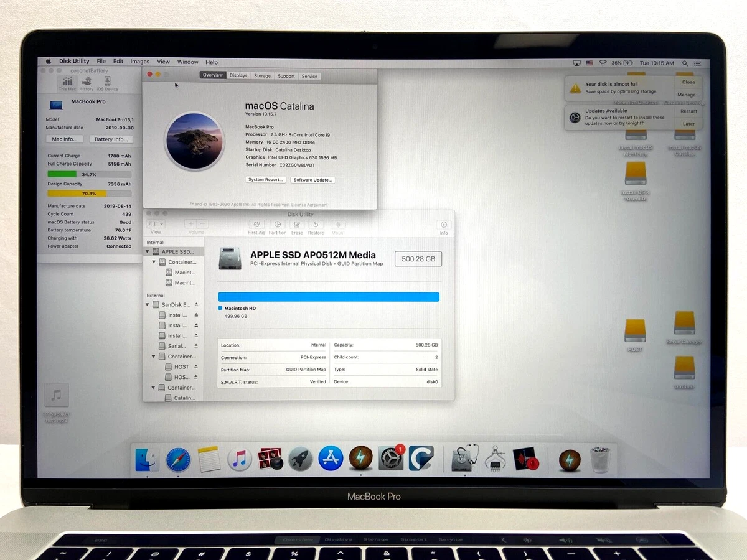Open the Info inspector in Disk Utility
Screen dimensions: 747x560
click(444, 225)
